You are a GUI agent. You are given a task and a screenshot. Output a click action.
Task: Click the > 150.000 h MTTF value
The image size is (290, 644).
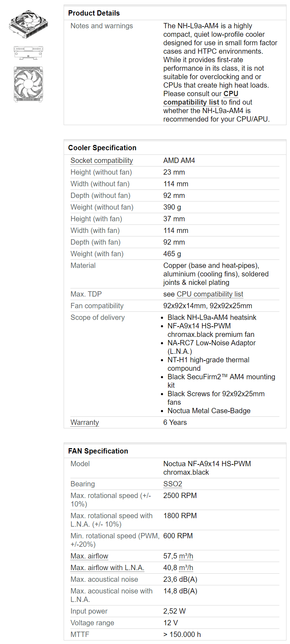[x=182, y=634]
